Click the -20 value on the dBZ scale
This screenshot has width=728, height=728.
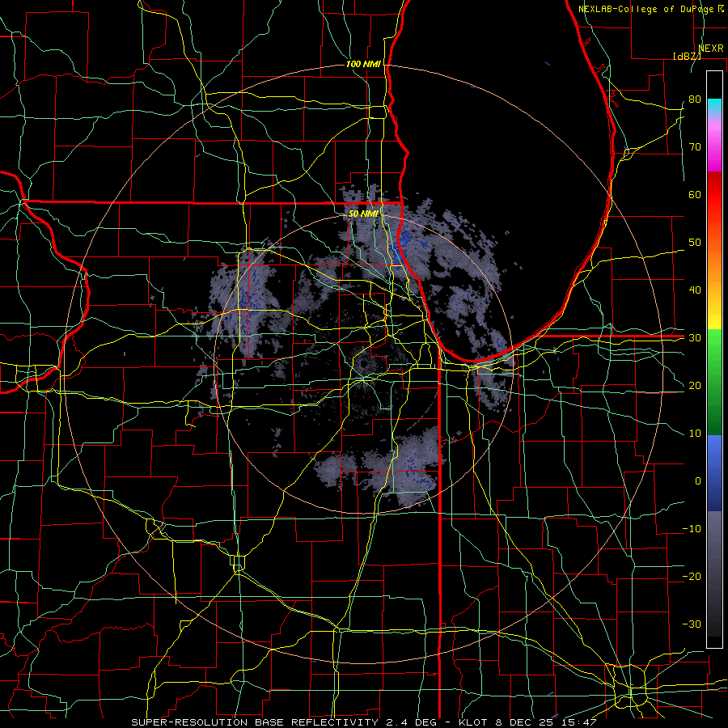(692, 576)
